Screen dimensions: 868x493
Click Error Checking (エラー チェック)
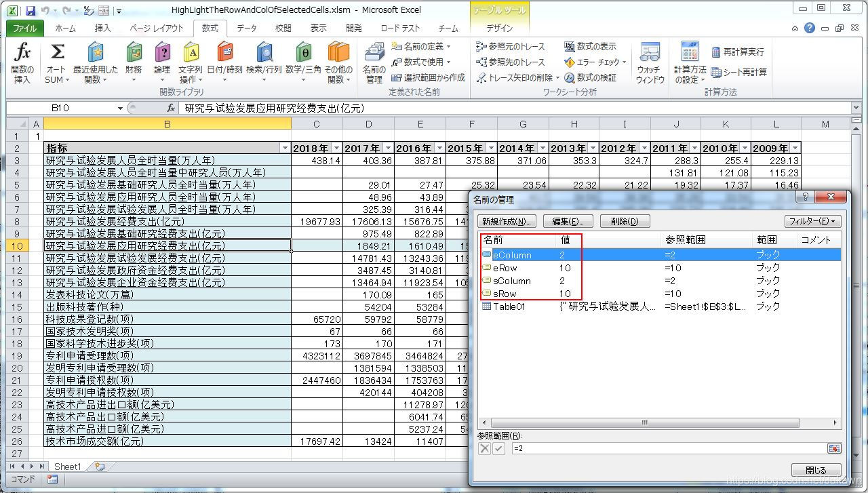(595, 62)
